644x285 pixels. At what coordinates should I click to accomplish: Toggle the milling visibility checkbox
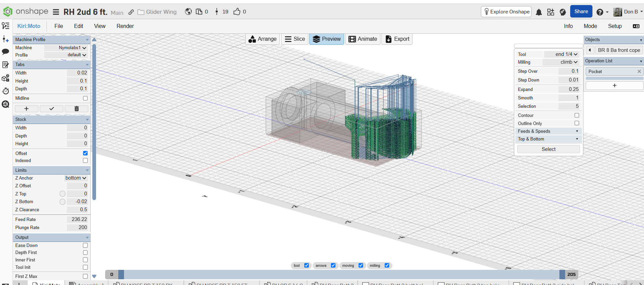click(387, 265)
